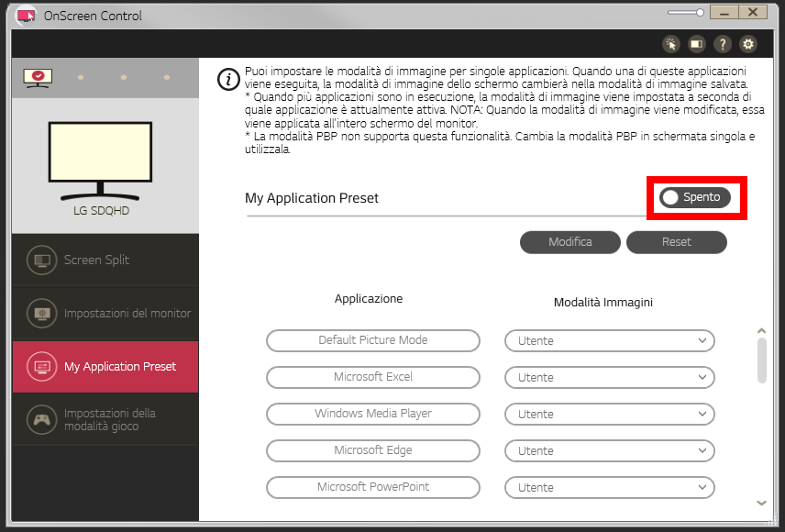
Task: Click the Microsoft PowerPoint application button
Action: (373, 487)
